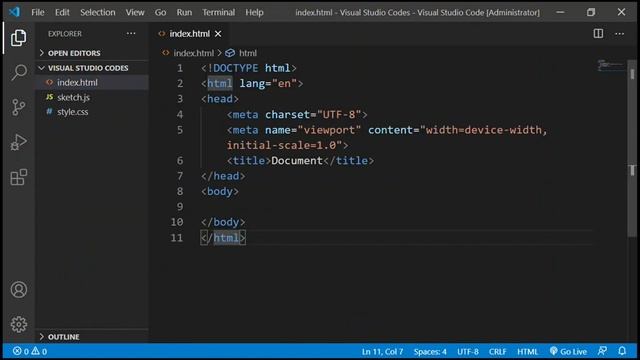Click the html symbol icon in breadcrumb

[230, 53]
